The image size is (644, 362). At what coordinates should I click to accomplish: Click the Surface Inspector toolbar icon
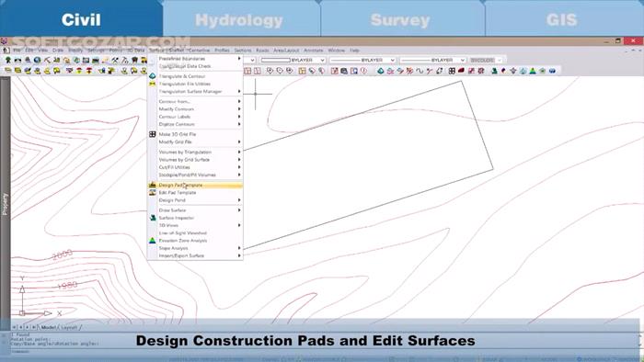[495, 71]
